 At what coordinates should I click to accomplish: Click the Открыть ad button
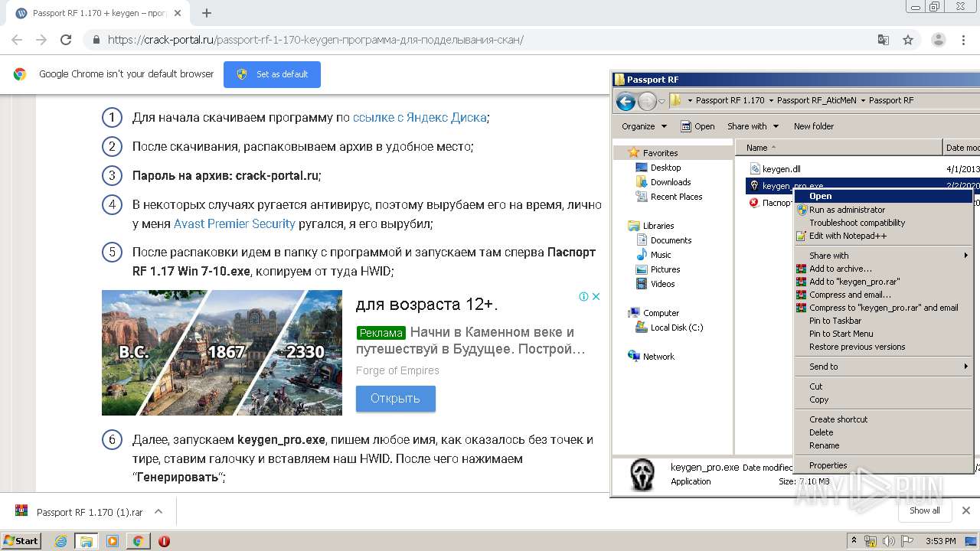click(x=395, y=399)
